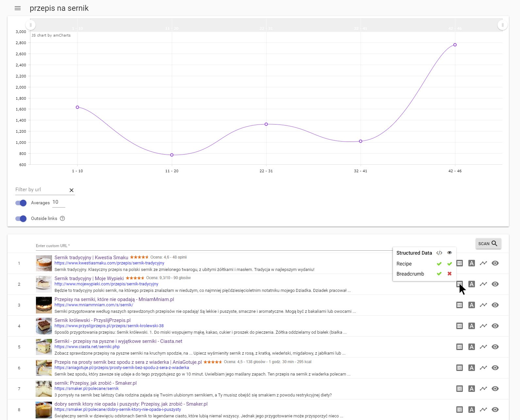The width and height of the screenshot is (520, 420).
Task: Open the Sernik tradycyjny Kwestia Smaku link
Action: [x=91, y=258]
